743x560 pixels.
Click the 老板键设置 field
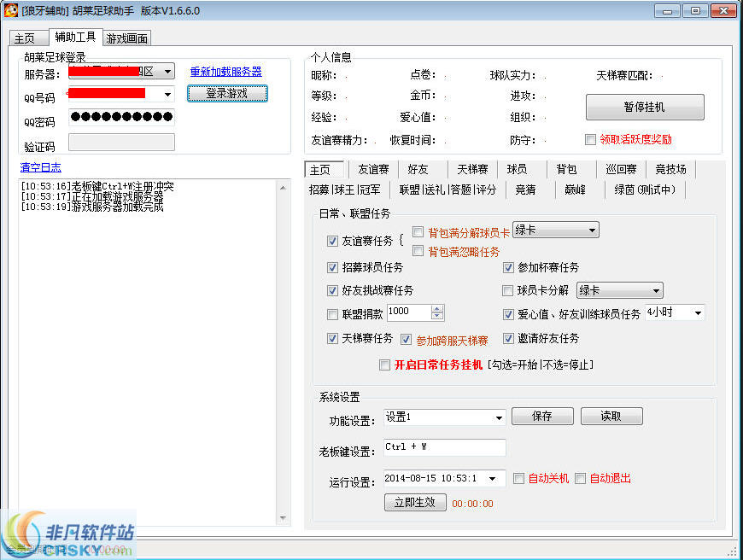(x=444, y=447)
